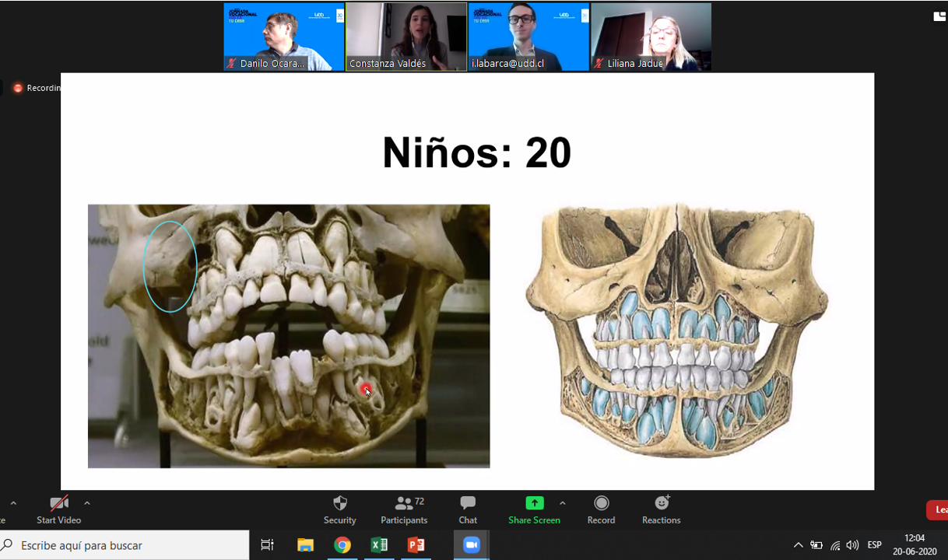Open the Chat panel

[468, 509]
